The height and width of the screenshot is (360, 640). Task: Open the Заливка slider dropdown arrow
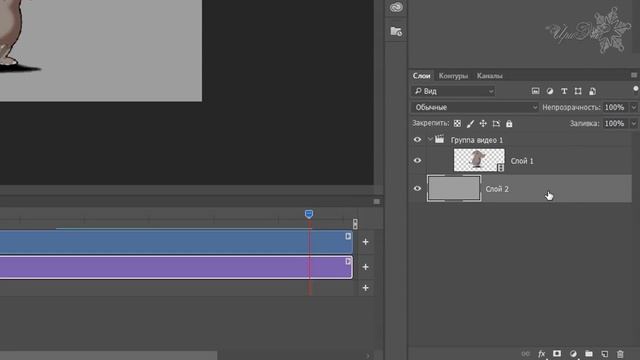pos(633,123)
